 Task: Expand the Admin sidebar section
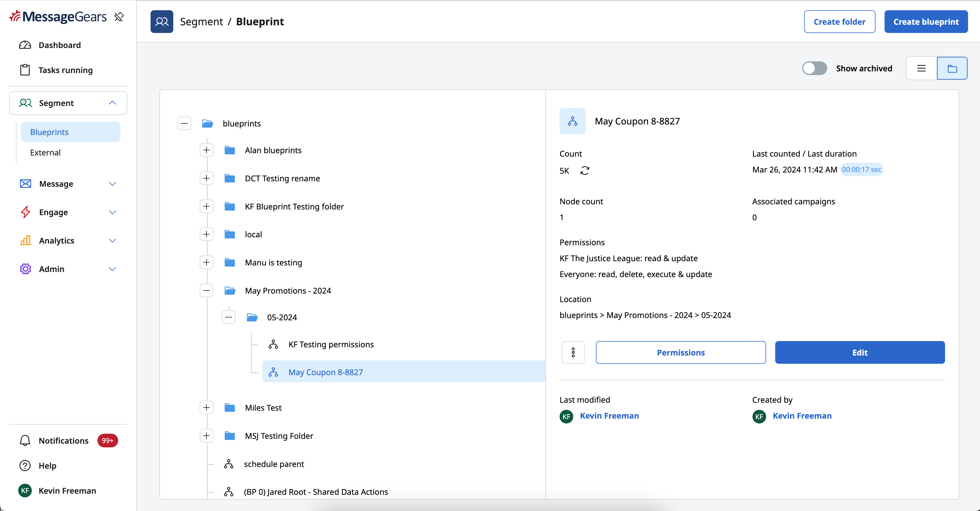pos(112,269)
